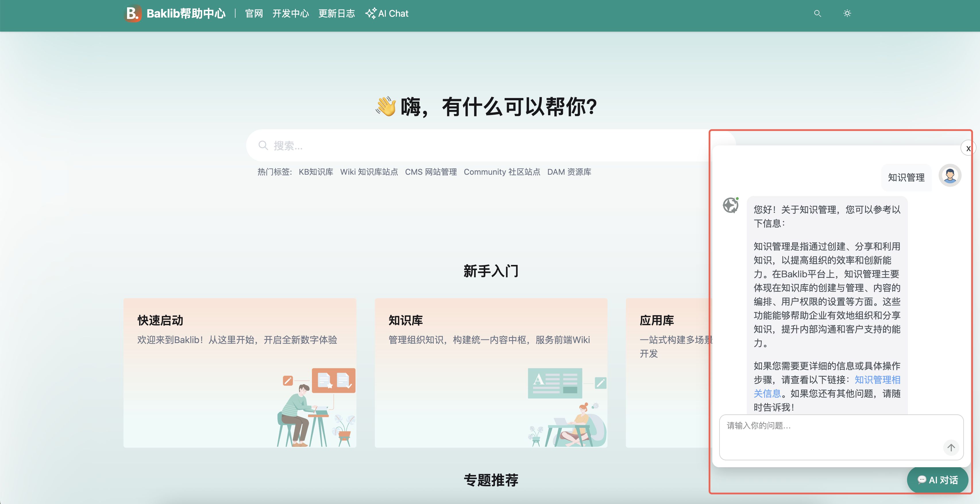
Task: Click the 知识管理相关信息 link in chat
Action: coord(877,380)
